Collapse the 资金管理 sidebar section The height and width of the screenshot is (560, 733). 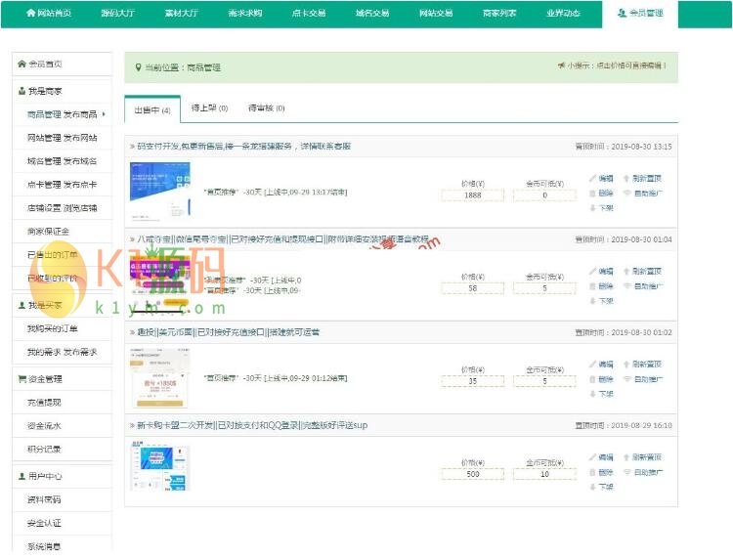[x=44, y=378]
